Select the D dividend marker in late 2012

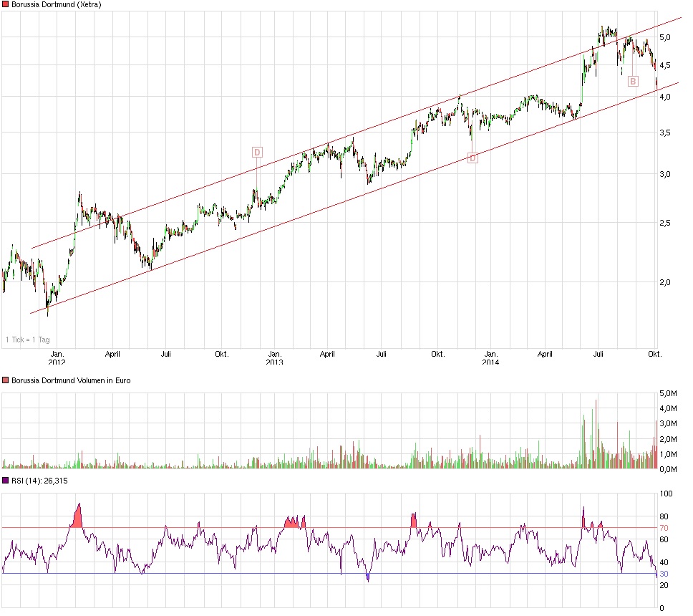pos(257,152)
